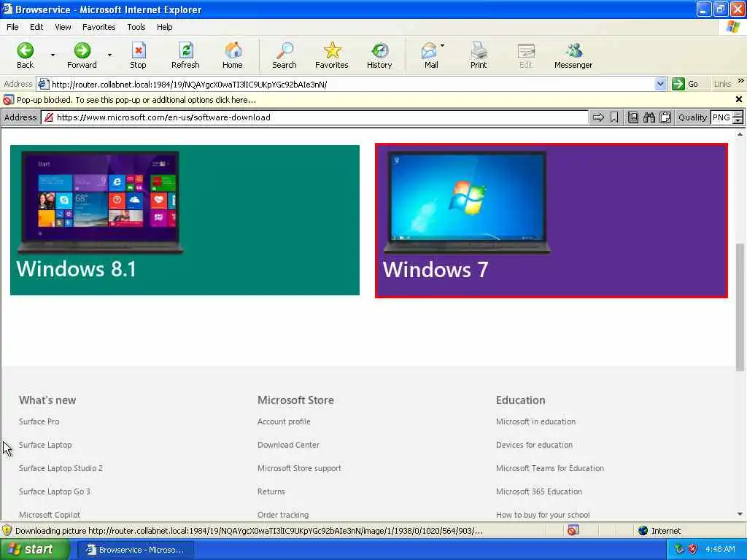Open the Download Center link
747x560 pixels.
(x=288, y=445)
